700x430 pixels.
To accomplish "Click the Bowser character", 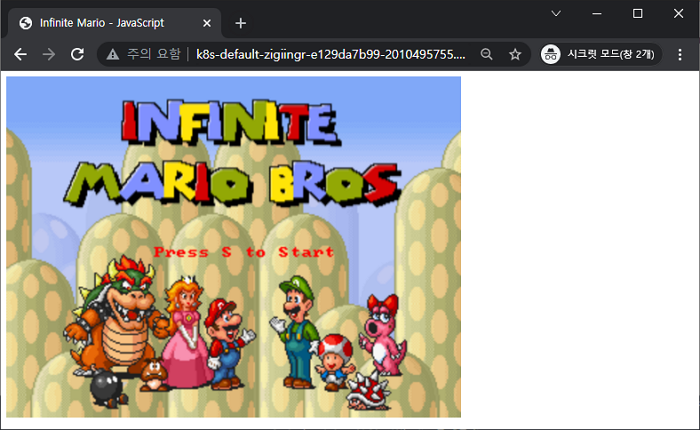I will click(116, 317).
